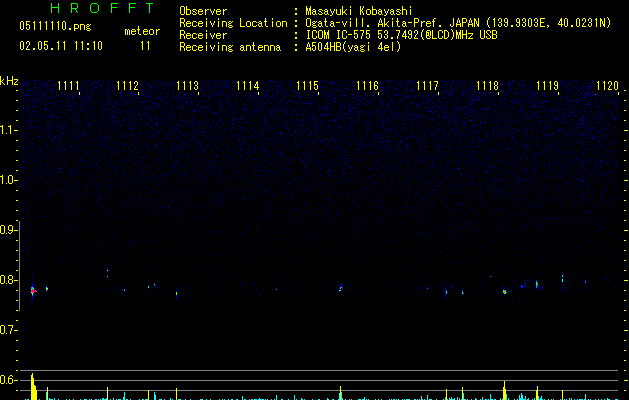This screenshot has height=400, width=629.
Task: Click frequency axis label 1.0
Action: tap(8, 180)
